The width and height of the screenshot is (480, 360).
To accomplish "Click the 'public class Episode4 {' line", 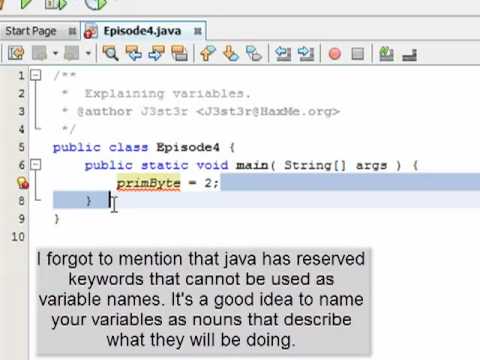I will point(144,147).
